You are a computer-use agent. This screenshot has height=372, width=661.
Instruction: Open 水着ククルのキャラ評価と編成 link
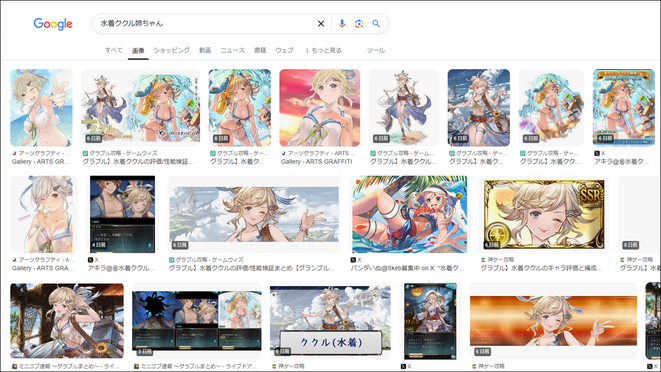(541, 268)
